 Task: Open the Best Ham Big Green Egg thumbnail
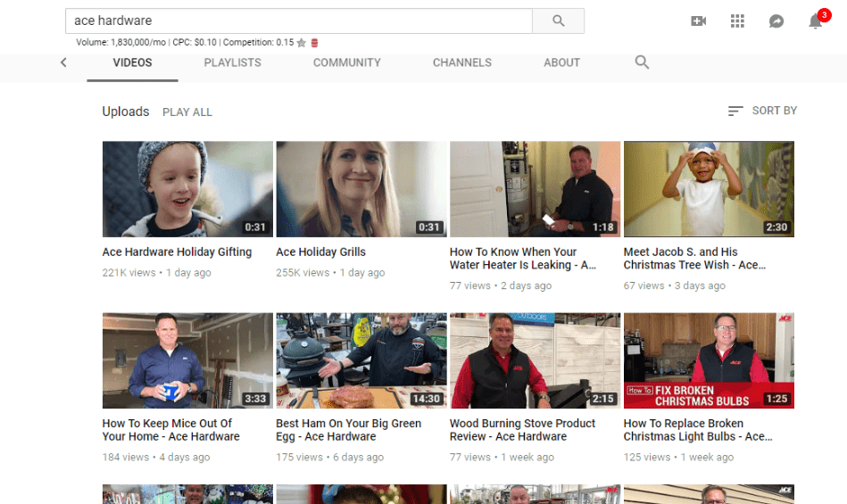point(361,360)
